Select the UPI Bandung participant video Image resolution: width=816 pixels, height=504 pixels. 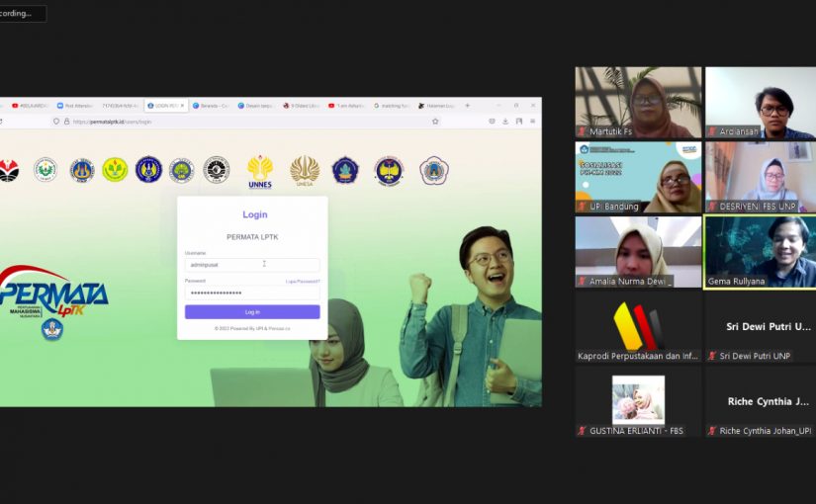click(x=638, y=177)
